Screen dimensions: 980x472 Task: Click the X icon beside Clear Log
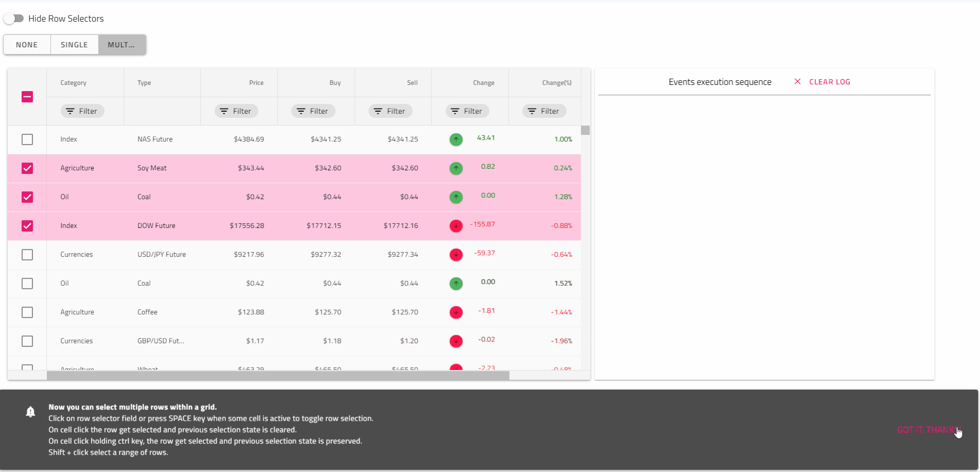pyautogui.click(x=797, y=82)
